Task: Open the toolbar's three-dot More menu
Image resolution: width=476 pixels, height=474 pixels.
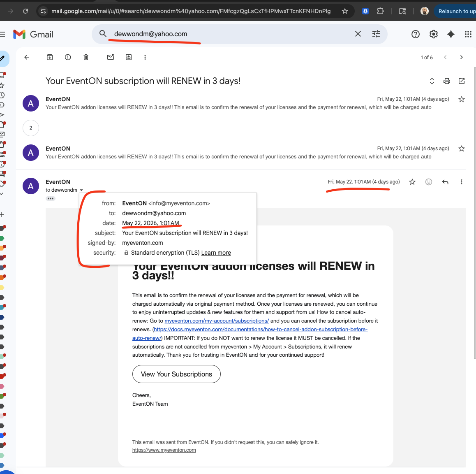Action: [145, 57]
